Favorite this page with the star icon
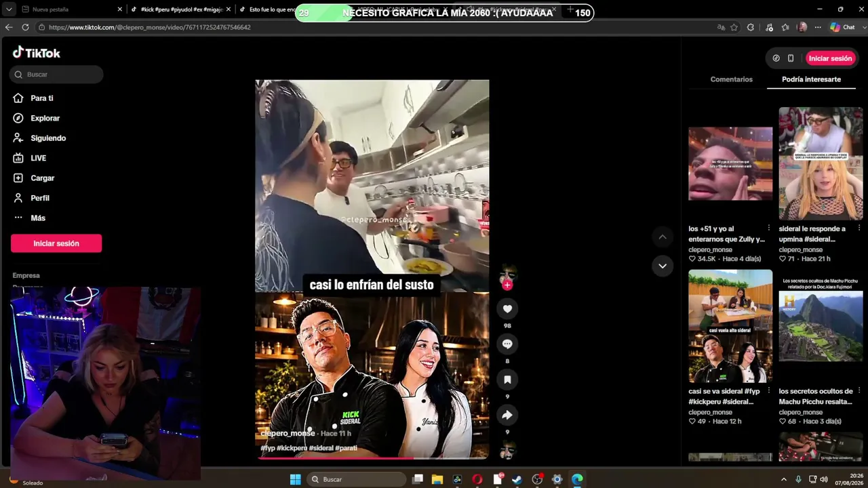This screenshot has height=488, width=868. [x=734, y=27]
